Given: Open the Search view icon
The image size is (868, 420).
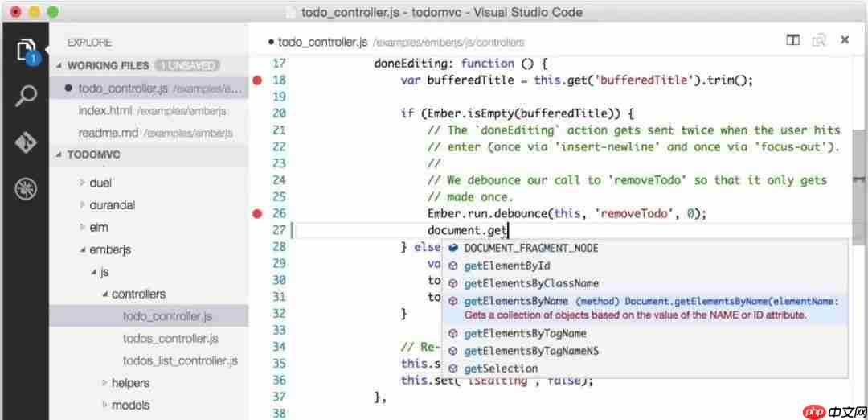Looking at the screenshot, I should (x=25, y=97).
